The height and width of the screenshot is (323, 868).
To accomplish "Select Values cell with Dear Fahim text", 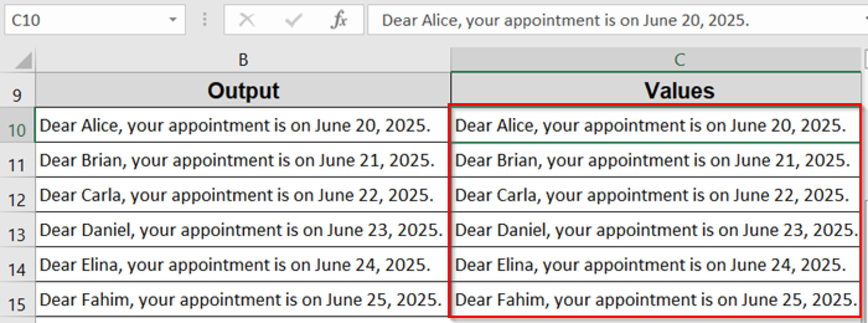I will (655, 300).
